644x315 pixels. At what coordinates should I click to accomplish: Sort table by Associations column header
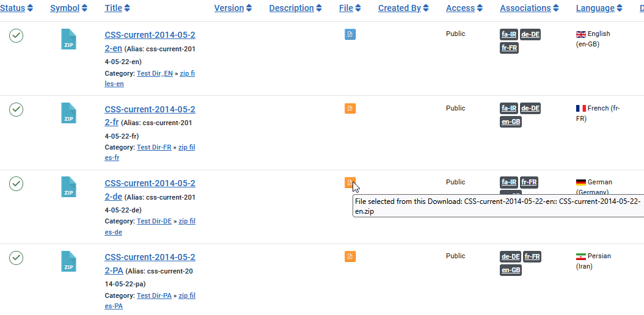[x=529, y=8]
